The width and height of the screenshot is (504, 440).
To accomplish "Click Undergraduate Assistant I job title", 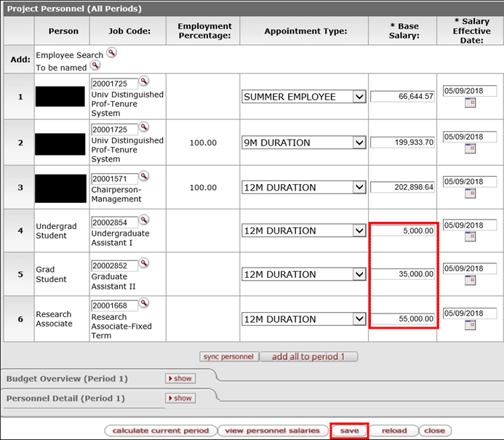I will click(x=120, y=238).
